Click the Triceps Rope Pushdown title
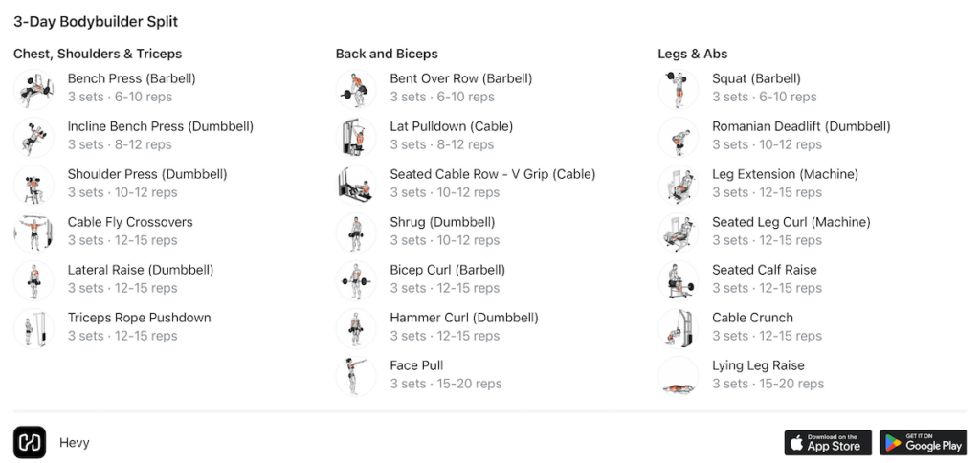This screenshot has height=463, width=980. tap(139, 318)
